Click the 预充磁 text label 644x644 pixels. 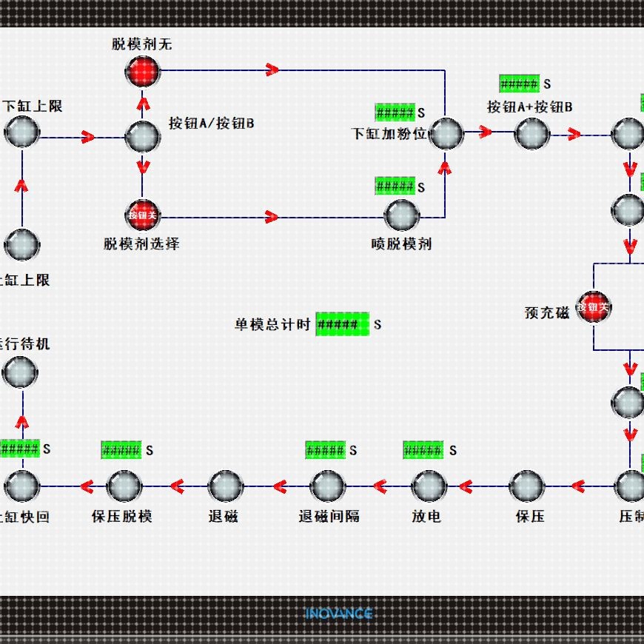coord(547,312)
